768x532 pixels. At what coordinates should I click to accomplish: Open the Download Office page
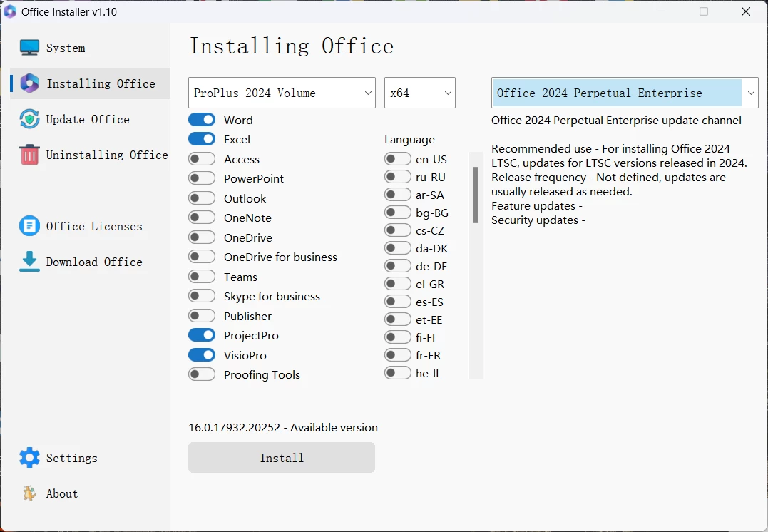click(x=90, y=262)
